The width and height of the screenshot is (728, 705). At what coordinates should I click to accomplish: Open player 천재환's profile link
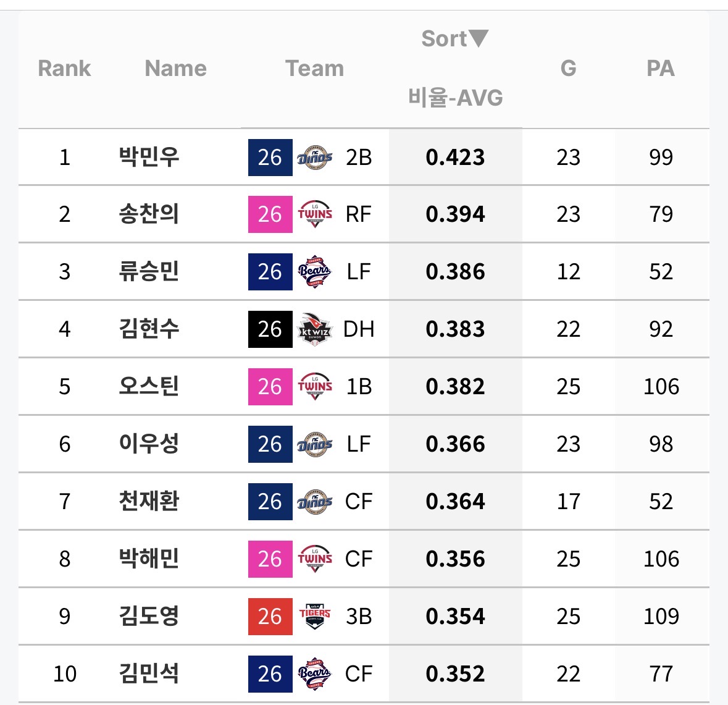pyautogui.click(x=149, y=502)
